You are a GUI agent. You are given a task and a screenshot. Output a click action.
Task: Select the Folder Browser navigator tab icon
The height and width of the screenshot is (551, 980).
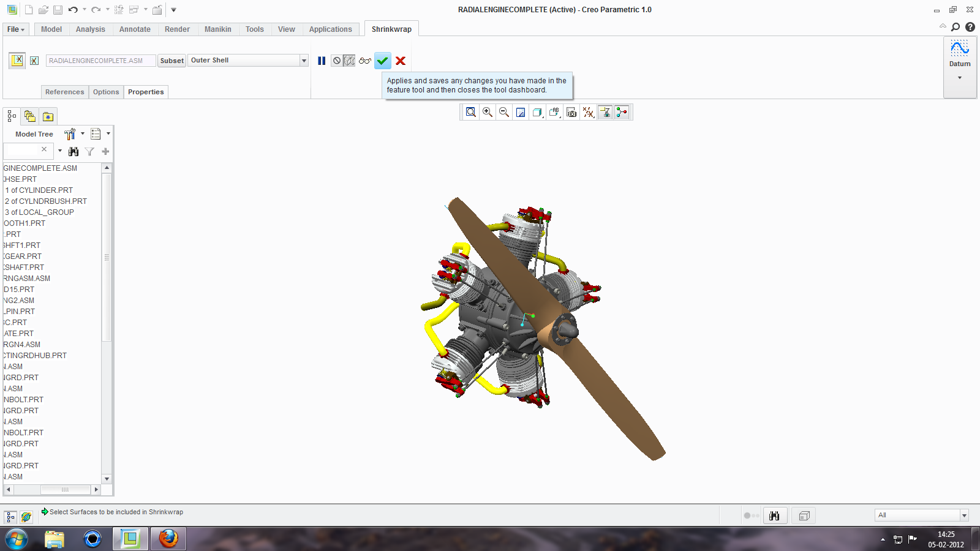click(x=29, y=116)
